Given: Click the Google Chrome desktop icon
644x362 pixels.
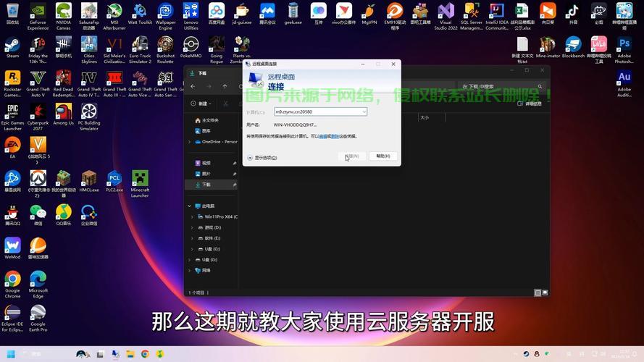Looking at the screenshot, I should pos(12,279).
